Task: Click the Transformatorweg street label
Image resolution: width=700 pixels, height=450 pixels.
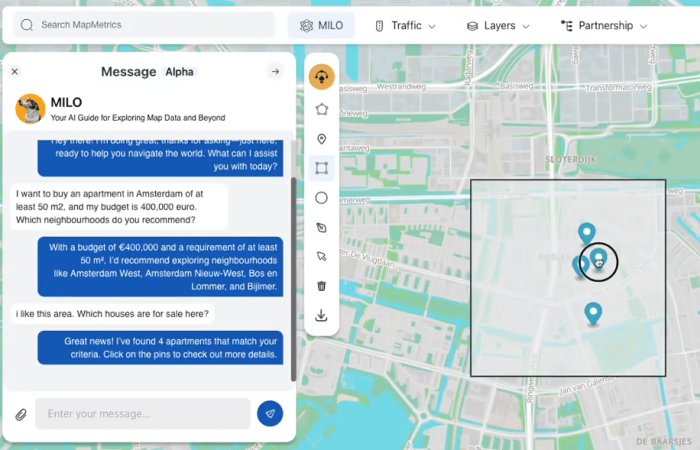Action: click(618, 88)
